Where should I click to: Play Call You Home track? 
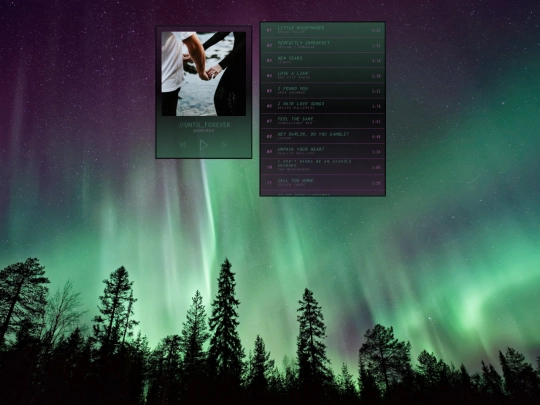322,183
